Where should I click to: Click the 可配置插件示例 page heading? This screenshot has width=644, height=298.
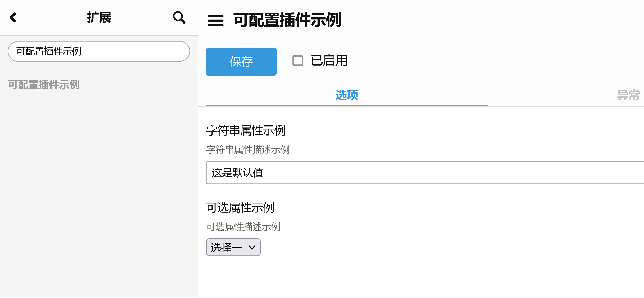pos(287,20)
